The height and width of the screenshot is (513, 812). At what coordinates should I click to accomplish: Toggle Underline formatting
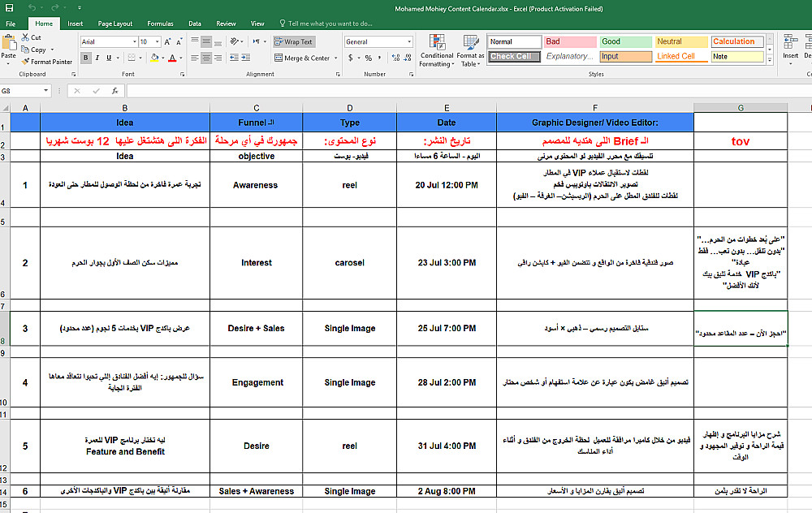109,58
